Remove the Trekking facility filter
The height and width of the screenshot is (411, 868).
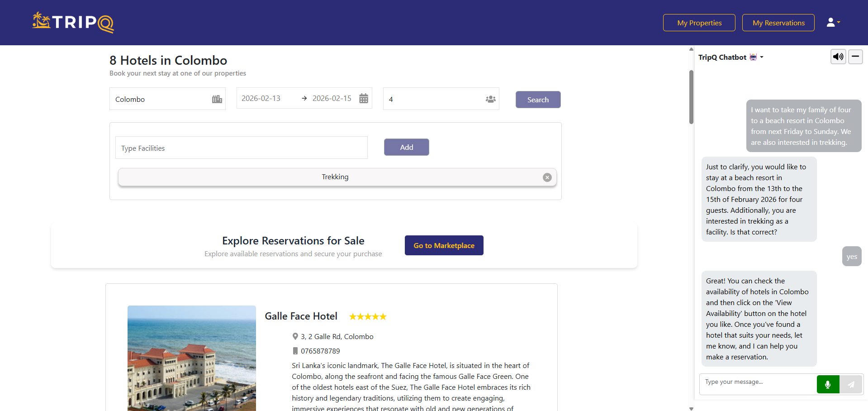(547, 177)
